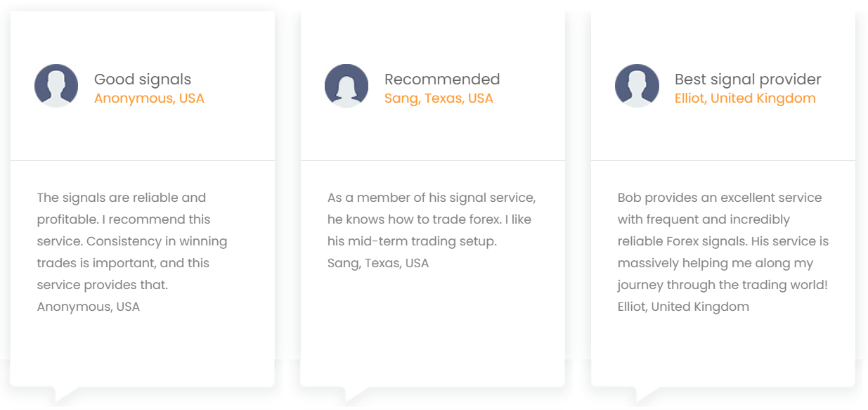The image size is (868, 410).
Task: Click the 'Best signal provider' heading
Action: click(748, 79)
